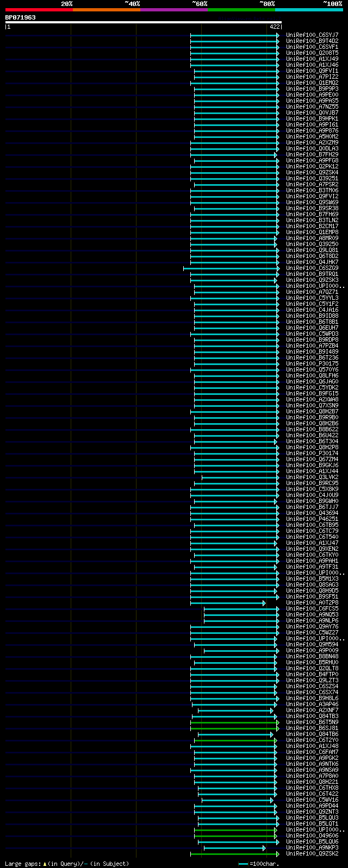The width and height of the screenshot is (348, 868).
Task: Select hit label UniRef100_C6SX74
Action: click(x=312, y=692)
